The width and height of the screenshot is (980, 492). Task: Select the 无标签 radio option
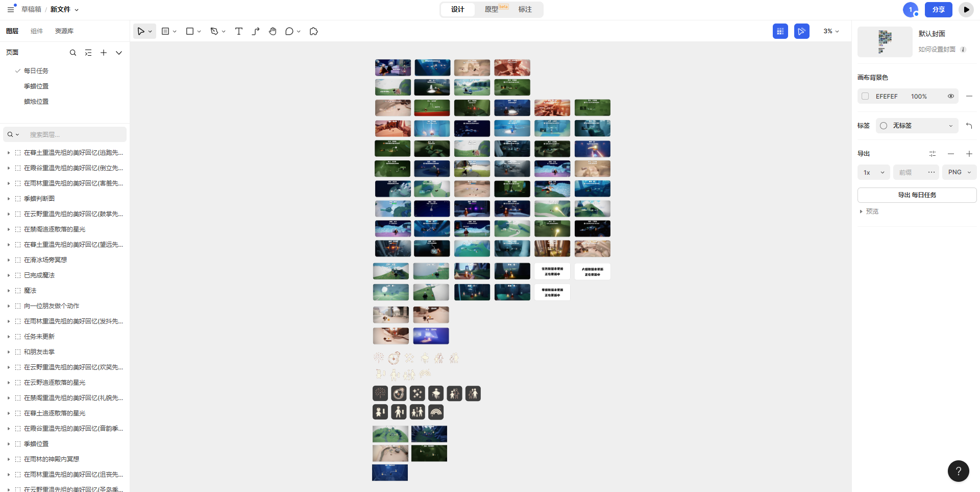point(884,126)
